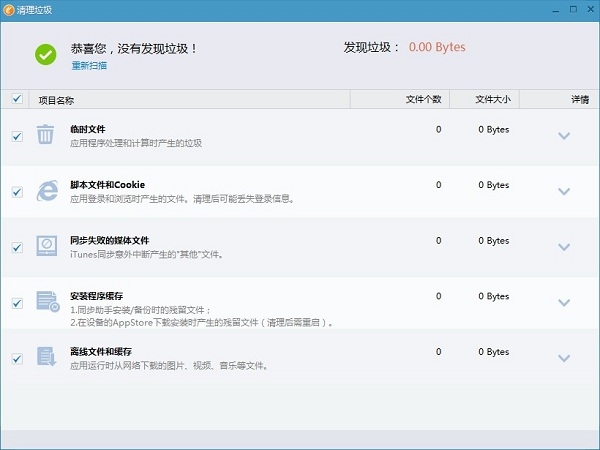The image size is (600, 450).
Task: Maximize the 清理垃圾 window
Action: [x=573, y=10]
